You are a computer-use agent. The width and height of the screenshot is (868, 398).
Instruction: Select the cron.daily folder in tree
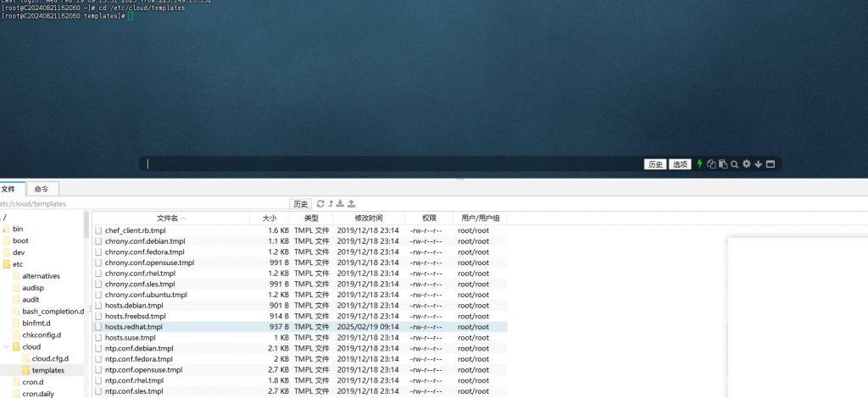[38, 394]
